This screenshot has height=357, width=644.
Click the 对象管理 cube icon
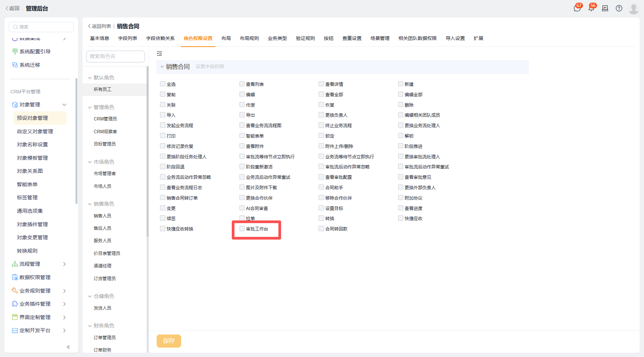tap(15, 105)
